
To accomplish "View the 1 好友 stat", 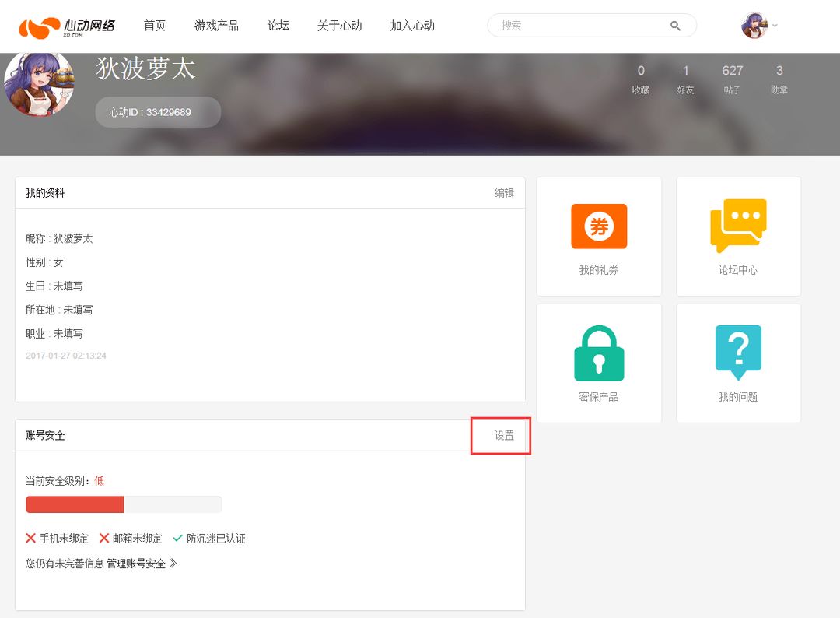I will click(x=686, y=79).
